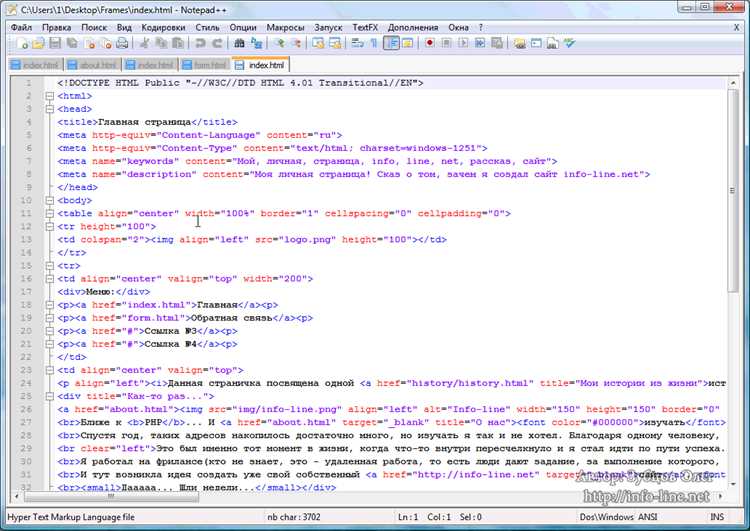The height and width of the screenshot is (531, 750).
Task: Open the Кодировки menu
Action: click(163, 28)
